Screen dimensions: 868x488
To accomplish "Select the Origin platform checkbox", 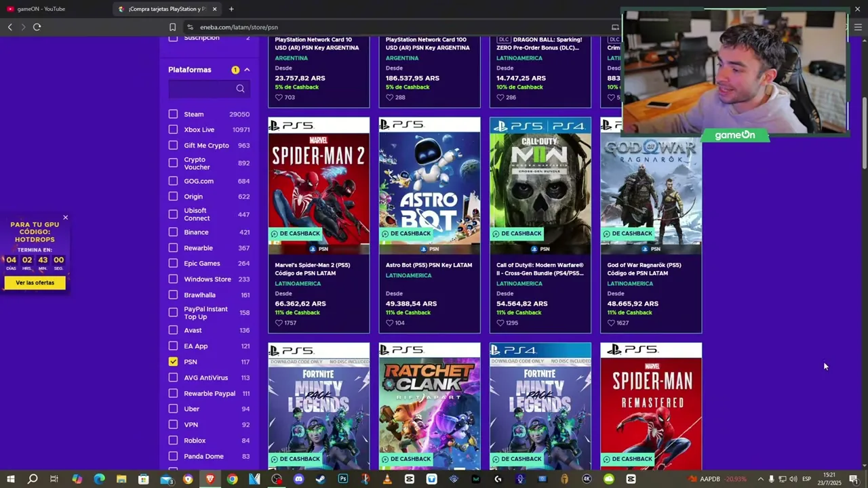I will pyautogui.click(x=173, y=197).
